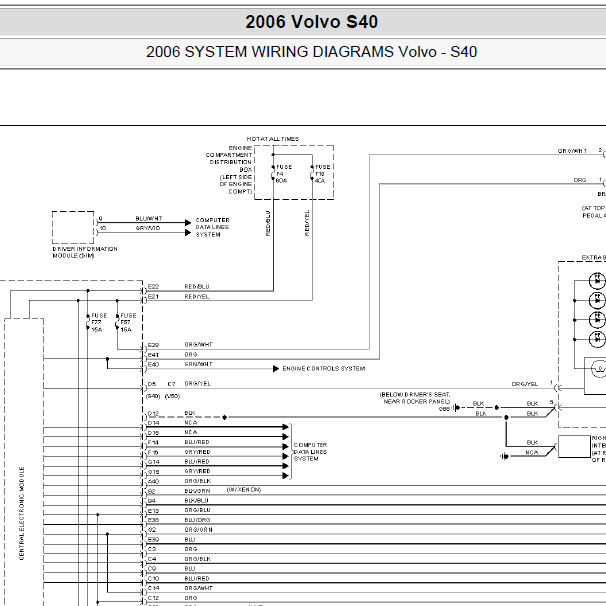The width and height of the screenshot is (606, 606).
Task: Click the vertical 'CENTRAL ELECTRONIC MODULE' label
Action: pyautogui.click(x=22, y=513)
